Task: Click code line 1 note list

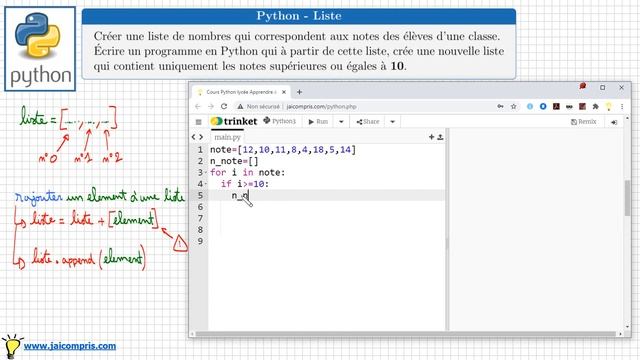Action: coord(283,150)
